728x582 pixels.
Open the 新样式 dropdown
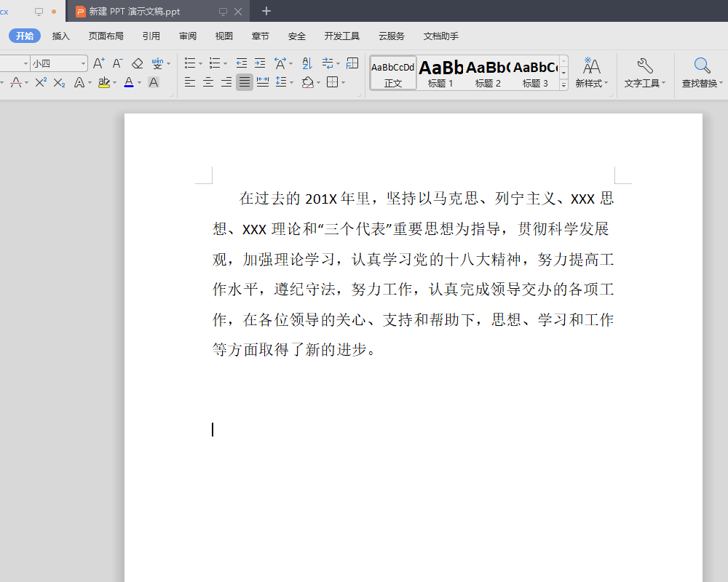pyautogui.click(x=591, y=73)
